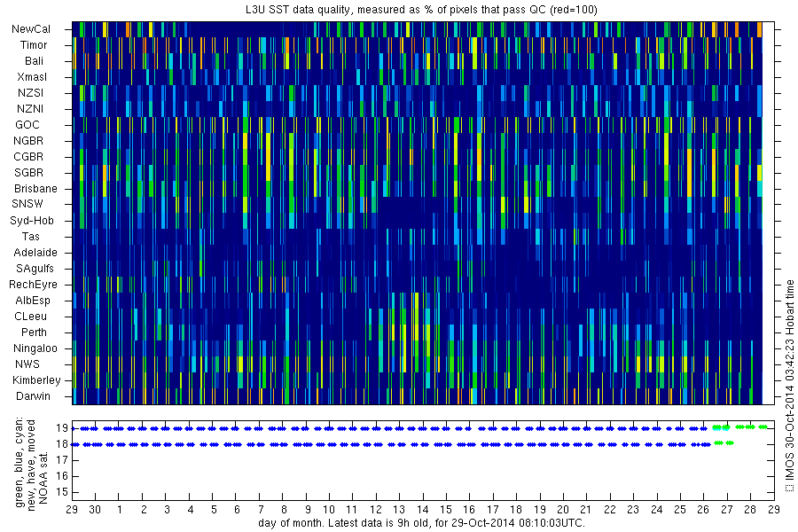Image resolution: width=798 pixels, height=532 pixels.
Task: Click the 'NOAA sat.' vertical axis label
Action: pyautogui.click(x=43, y=478)
